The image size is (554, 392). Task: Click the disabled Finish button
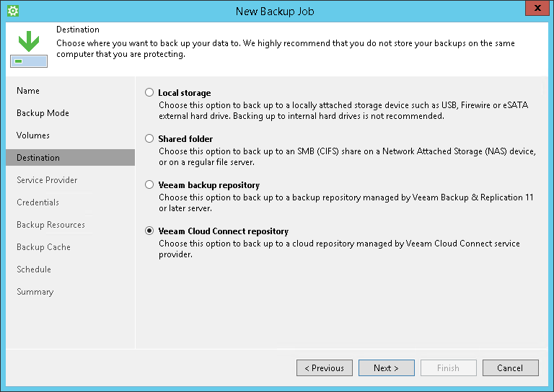coord(449,368)
